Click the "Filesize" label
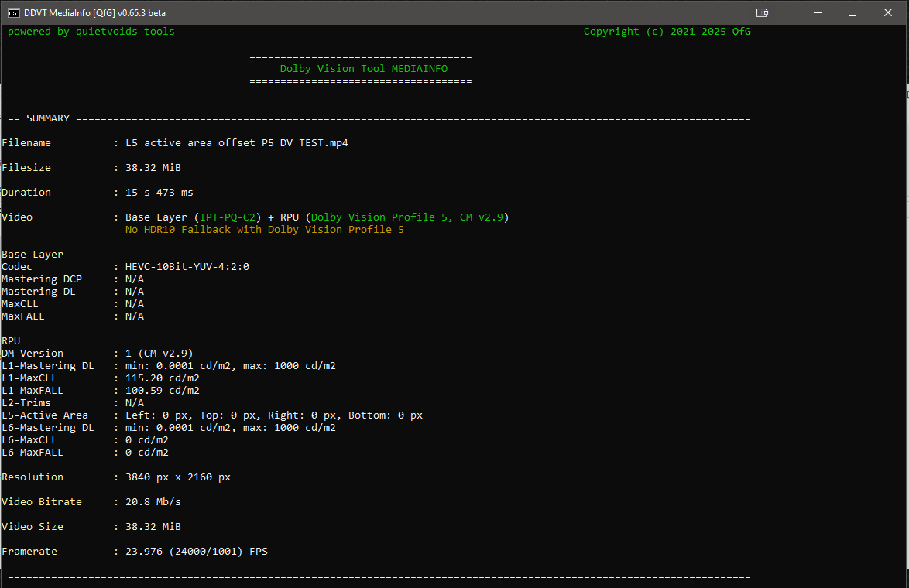 pyautogui.click(x=26, y=168)
